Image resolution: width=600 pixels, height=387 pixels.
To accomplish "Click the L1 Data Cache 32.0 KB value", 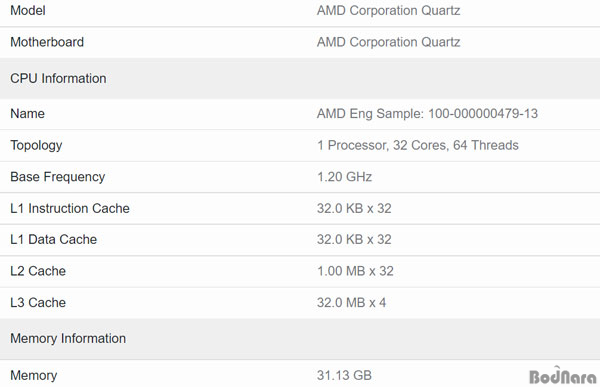I will tap(354, 239).
